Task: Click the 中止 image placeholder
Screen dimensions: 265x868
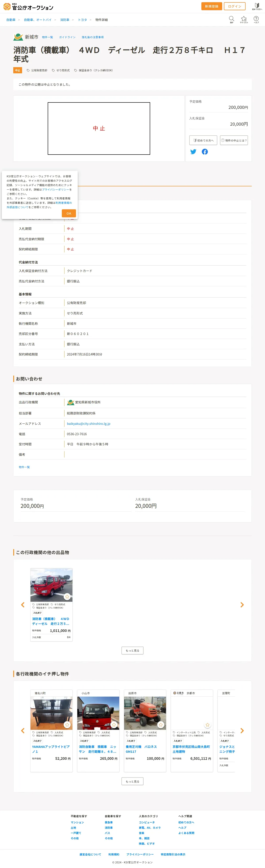Action: (x=99, y=128)
